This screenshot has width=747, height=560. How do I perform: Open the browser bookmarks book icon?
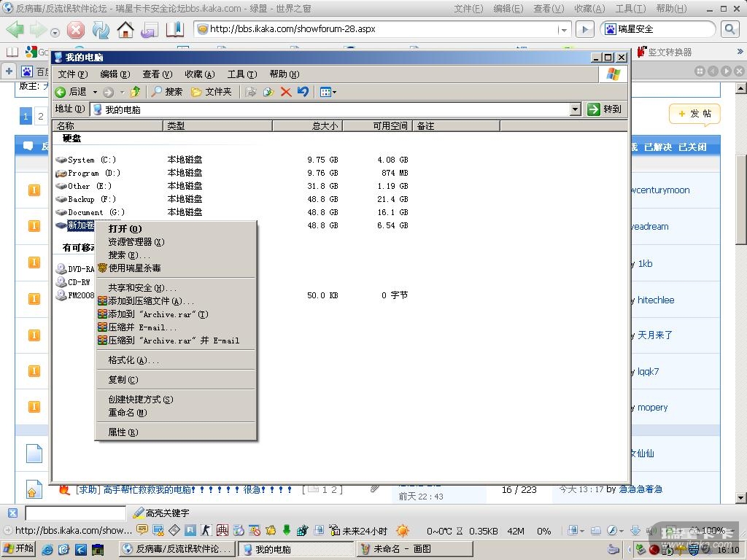point(175,30)
